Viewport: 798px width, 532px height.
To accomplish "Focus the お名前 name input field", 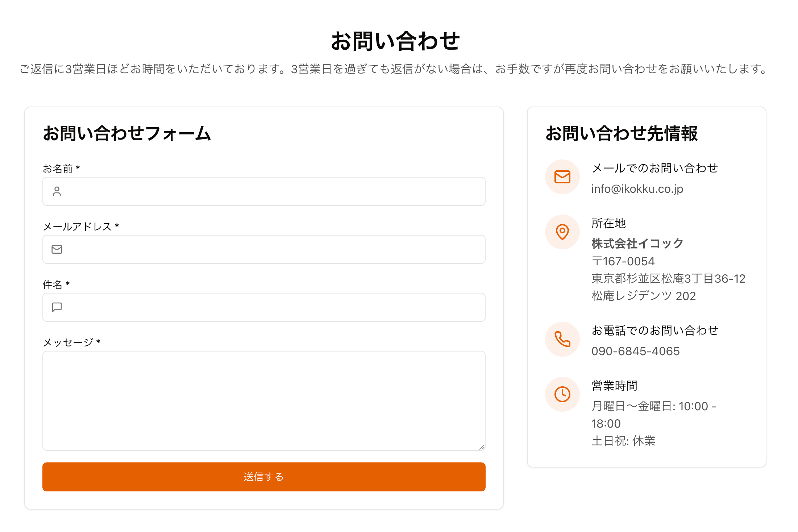I will click(x=272, y=191).
